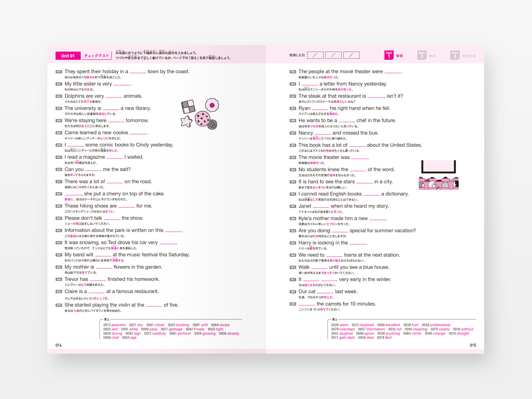This screenshot has width=532, height=399.
Task: Click the pink PART 1 badge
Action: pos(389,55)
